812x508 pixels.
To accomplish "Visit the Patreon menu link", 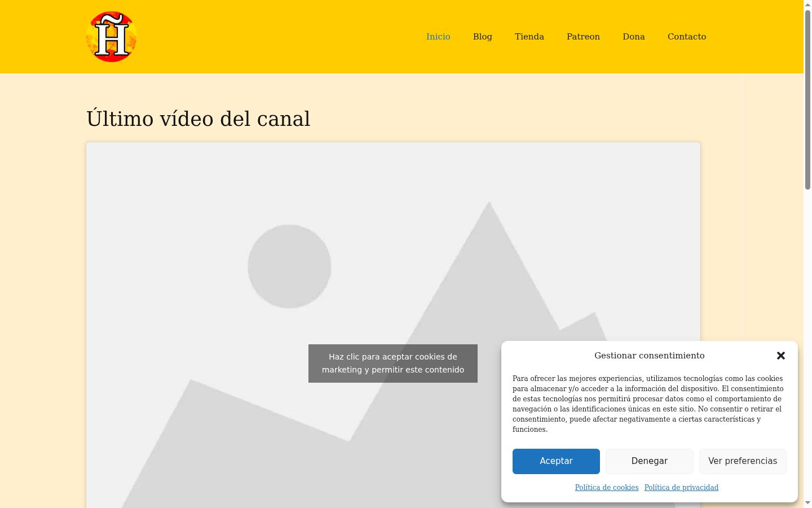I will (x=583, y=37).
